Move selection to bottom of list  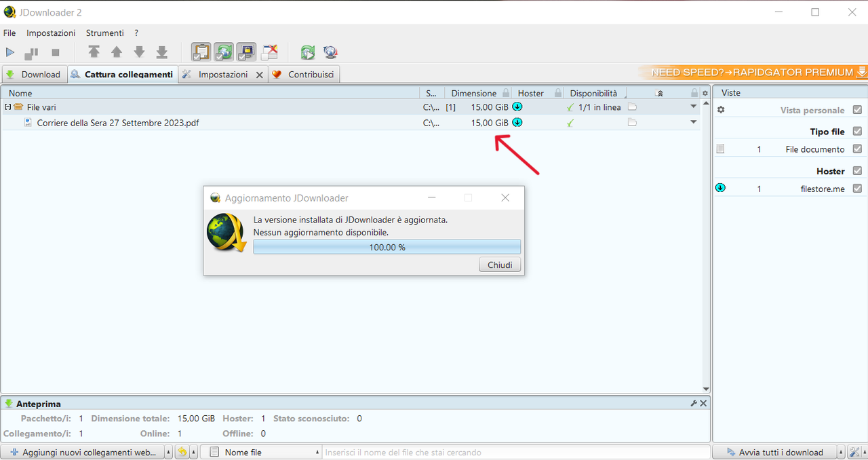pos(161,52)
